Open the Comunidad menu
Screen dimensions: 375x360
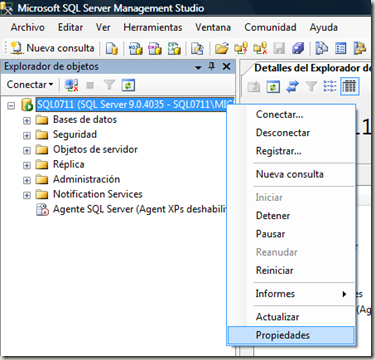click(x=270, y=27)
